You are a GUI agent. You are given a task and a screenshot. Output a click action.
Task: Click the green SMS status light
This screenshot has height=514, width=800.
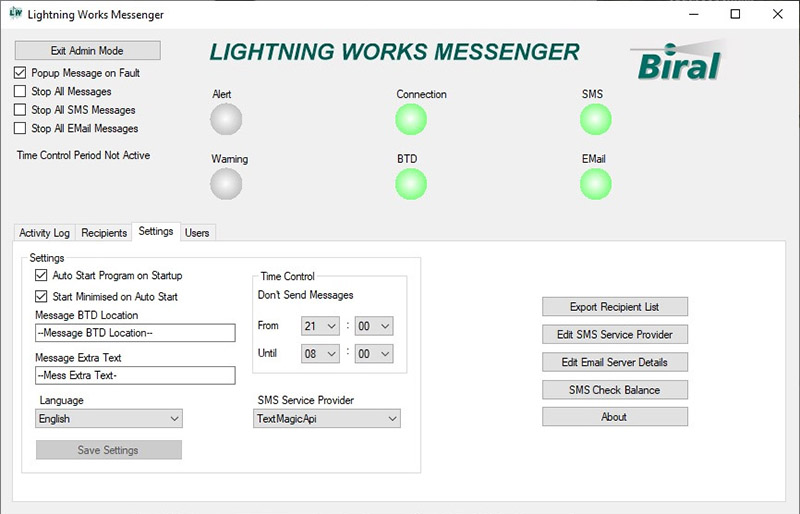pos(596,119)
